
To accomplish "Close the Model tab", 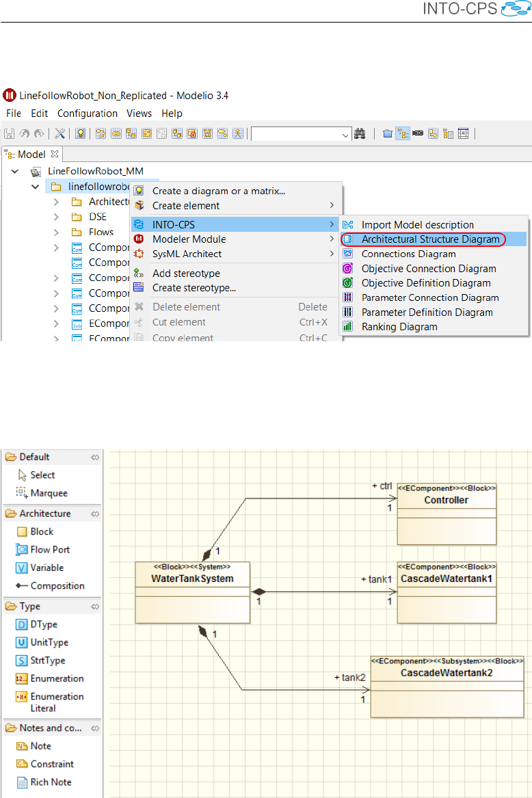I will (x=55, y=154).
